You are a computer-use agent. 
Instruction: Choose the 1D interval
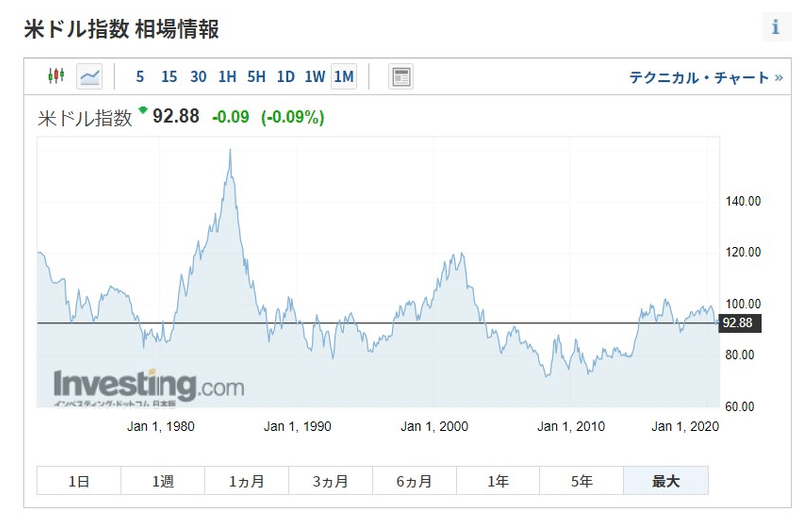[286, 77]
